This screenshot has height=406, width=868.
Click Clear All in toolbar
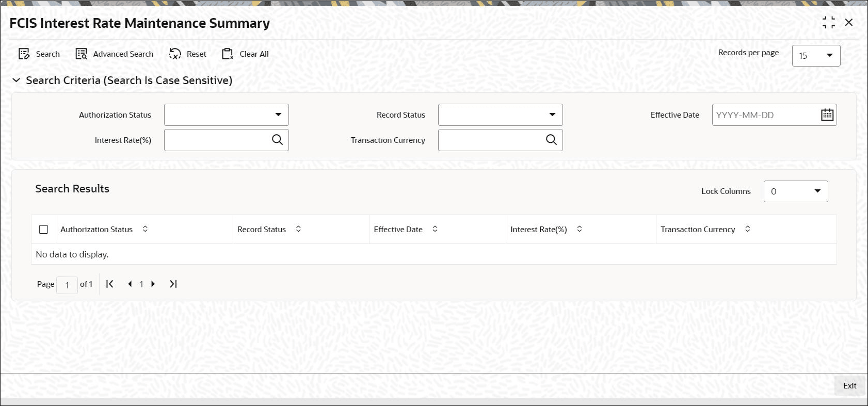pyautogui.click(x=246, y=54)
